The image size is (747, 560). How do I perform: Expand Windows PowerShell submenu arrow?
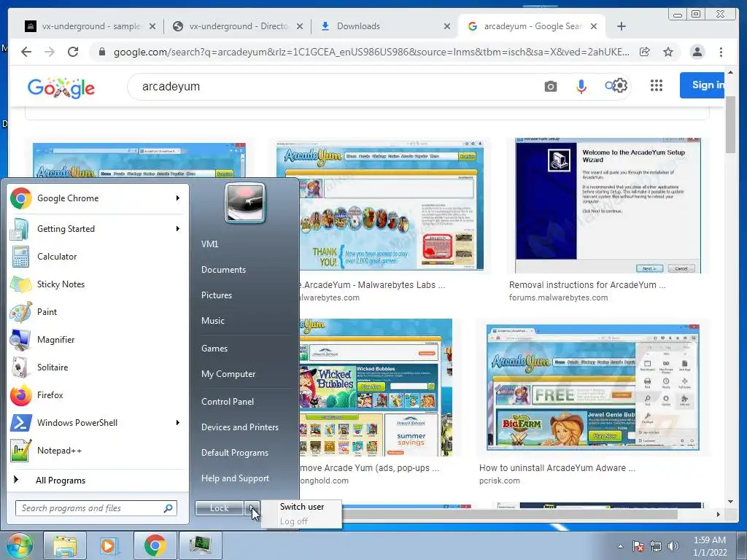(x=178, y=422)
